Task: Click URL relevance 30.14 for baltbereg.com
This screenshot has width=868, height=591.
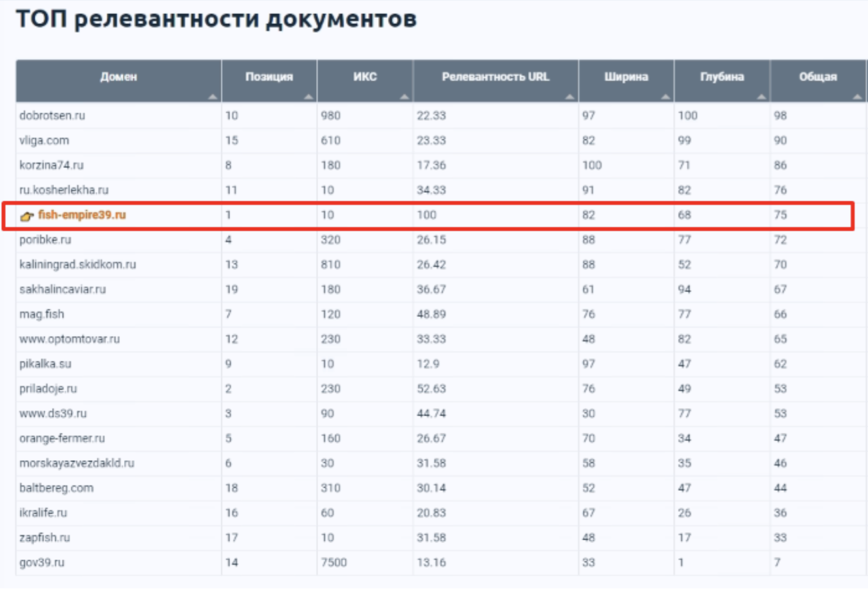Action: point(431,488)
